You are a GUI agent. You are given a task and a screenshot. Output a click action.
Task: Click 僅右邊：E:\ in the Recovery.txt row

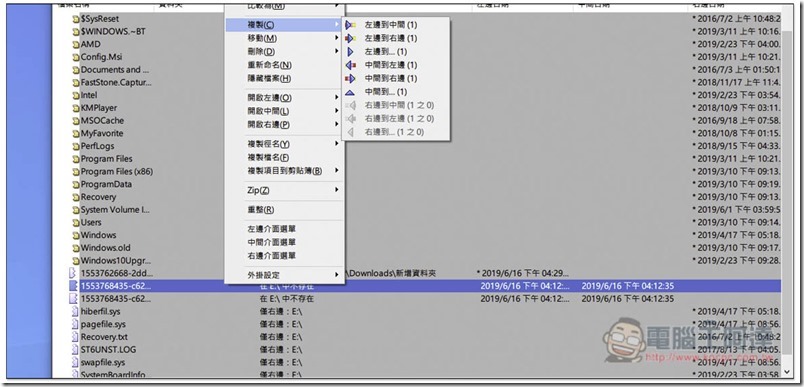(x=281, y=337)
